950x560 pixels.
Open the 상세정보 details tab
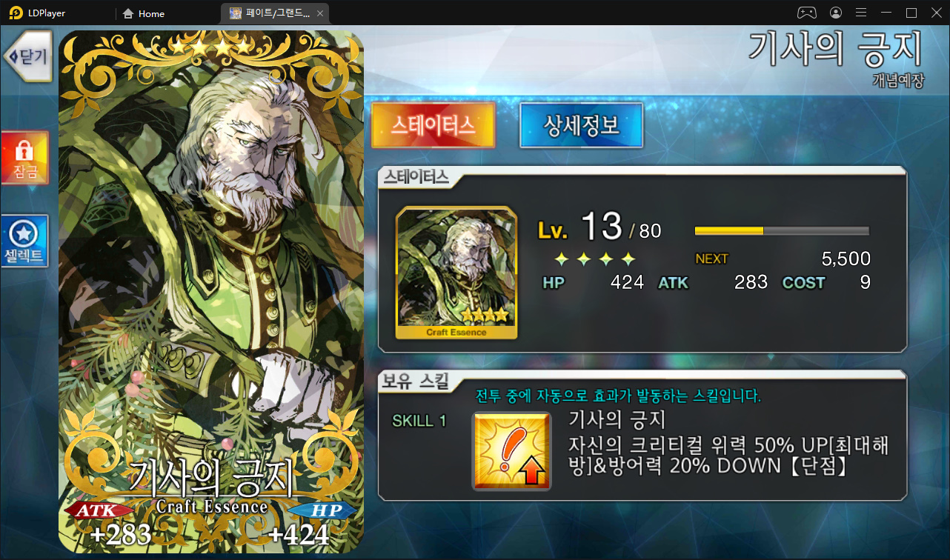(x=581, y=124)
